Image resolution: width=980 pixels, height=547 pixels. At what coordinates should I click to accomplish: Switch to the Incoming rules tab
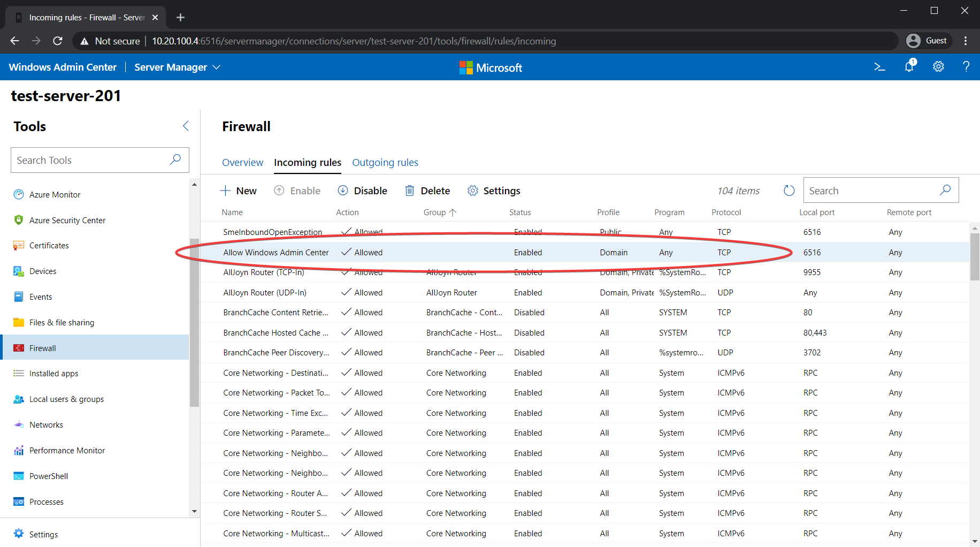pos(308,162)
